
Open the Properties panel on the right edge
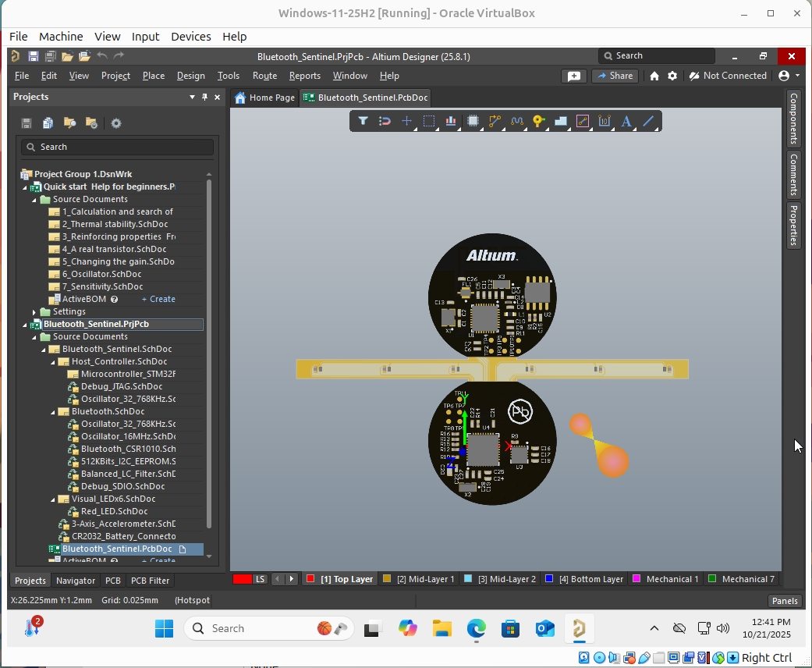click(793, 226)
